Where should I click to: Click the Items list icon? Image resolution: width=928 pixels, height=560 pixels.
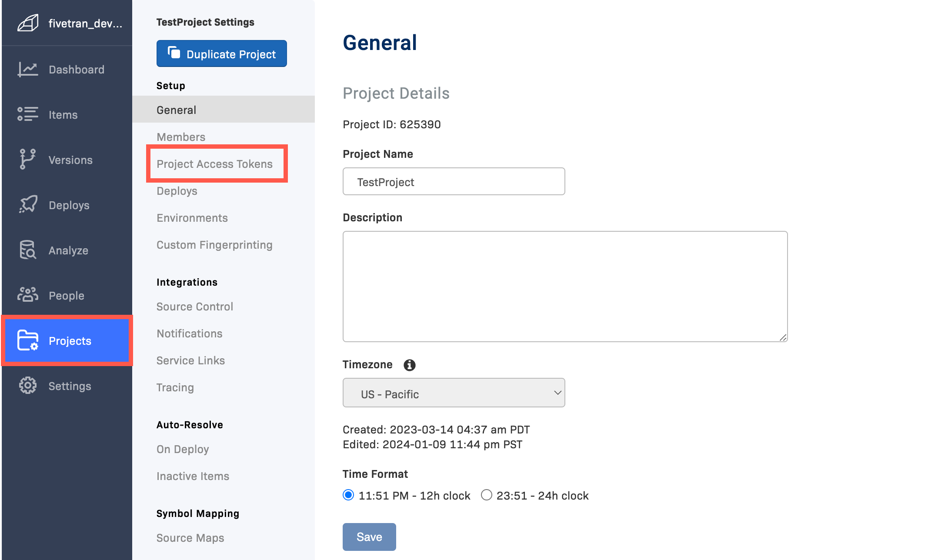tap(28, 114)
